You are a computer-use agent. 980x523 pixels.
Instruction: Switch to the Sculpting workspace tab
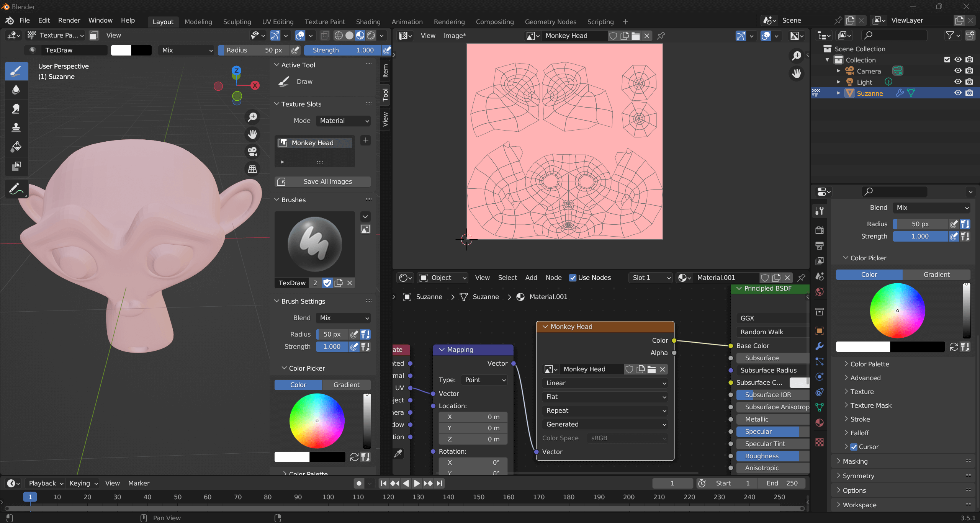point(237,22)
